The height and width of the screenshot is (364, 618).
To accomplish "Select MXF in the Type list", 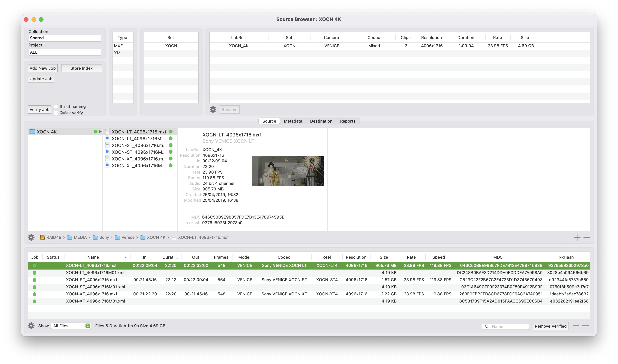I will 123,46.
